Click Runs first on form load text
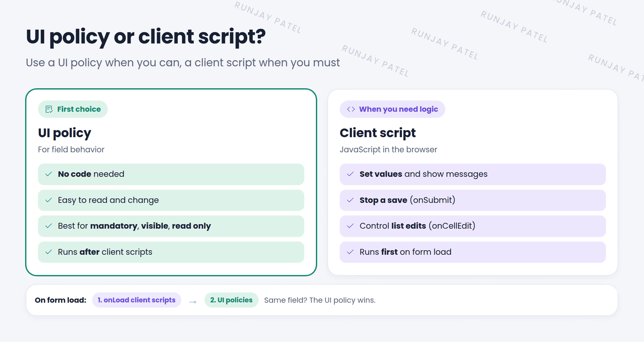The image size is (644, 342). point(405,252)
